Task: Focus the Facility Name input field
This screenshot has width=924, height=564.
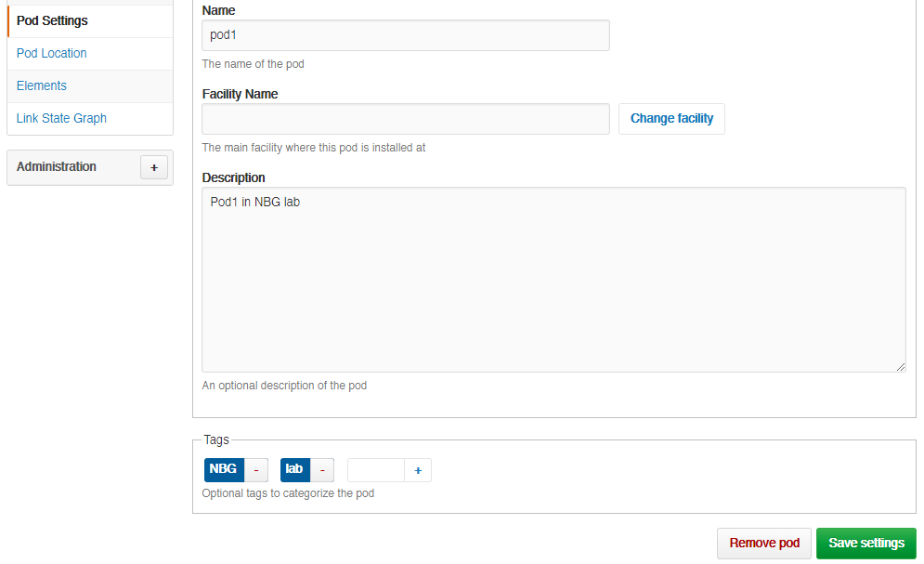Action: [406, 119]
